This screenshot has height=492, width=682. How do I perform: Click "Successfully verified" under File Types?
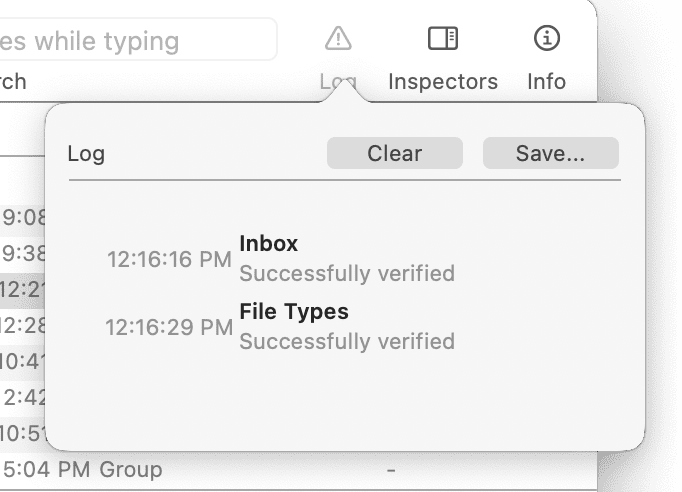[347, 341]
